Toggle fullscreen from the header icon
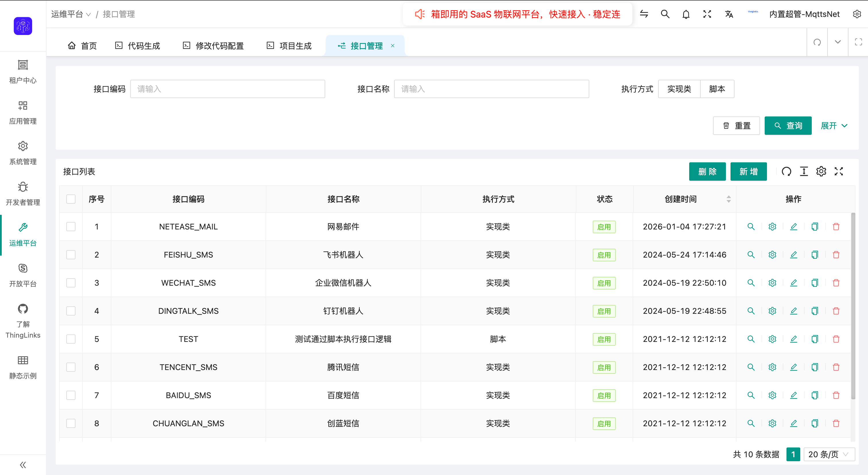 pos(707,14)
